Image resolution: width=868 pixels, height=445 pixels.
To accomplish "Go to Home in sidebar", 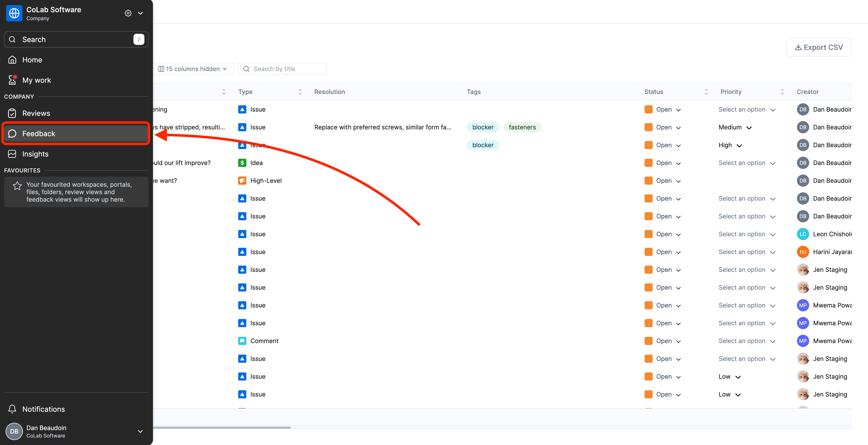I will pos(76,60).
